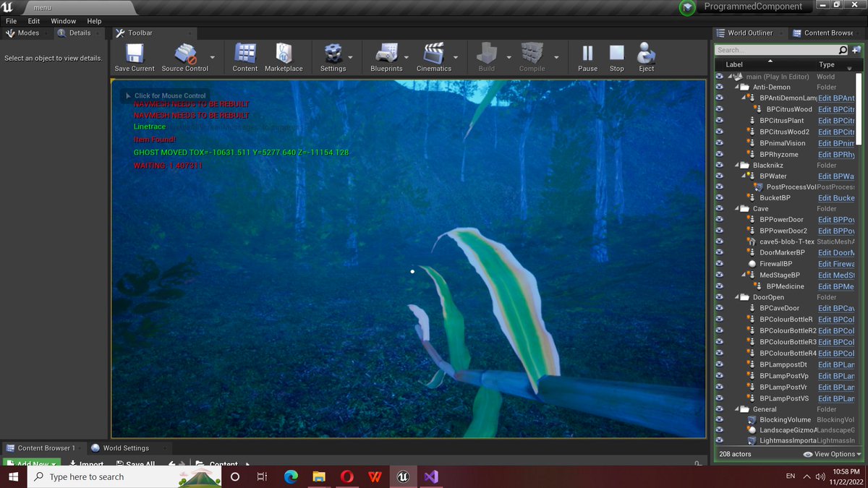This screenshot has width=868, height=488.
Task: Click the Windows Start button
Action: [14, 477]
